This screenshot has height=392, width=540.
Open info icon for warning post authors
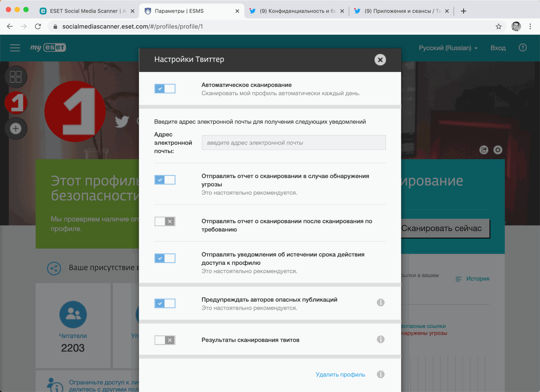tap(381, 303)
